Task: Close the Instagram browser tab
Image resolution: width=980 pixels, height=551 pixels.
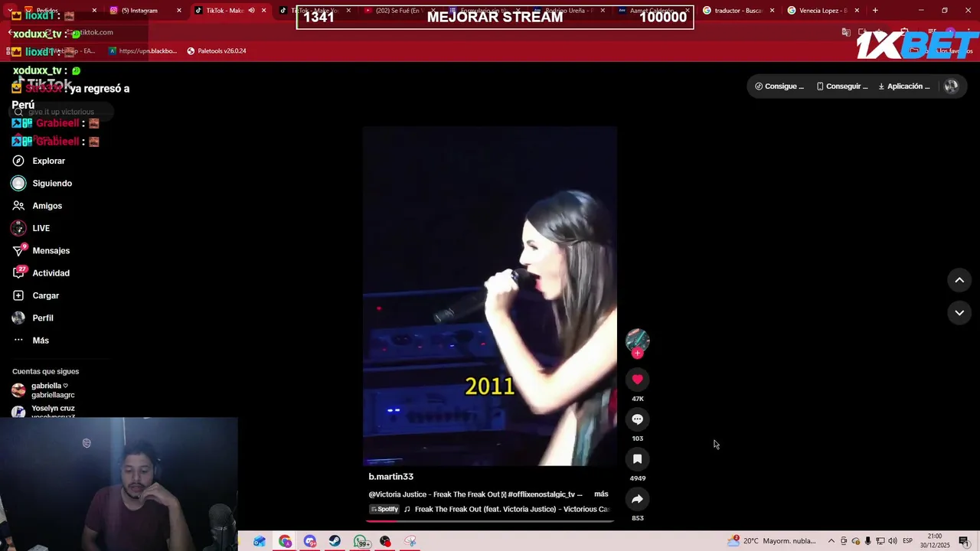Action: (179, 11)
